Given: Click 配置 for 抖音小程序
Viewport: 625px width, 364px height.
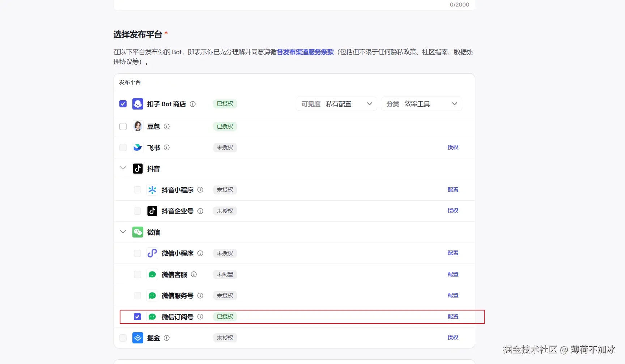Looking at the screenshot, I should 453,190.
